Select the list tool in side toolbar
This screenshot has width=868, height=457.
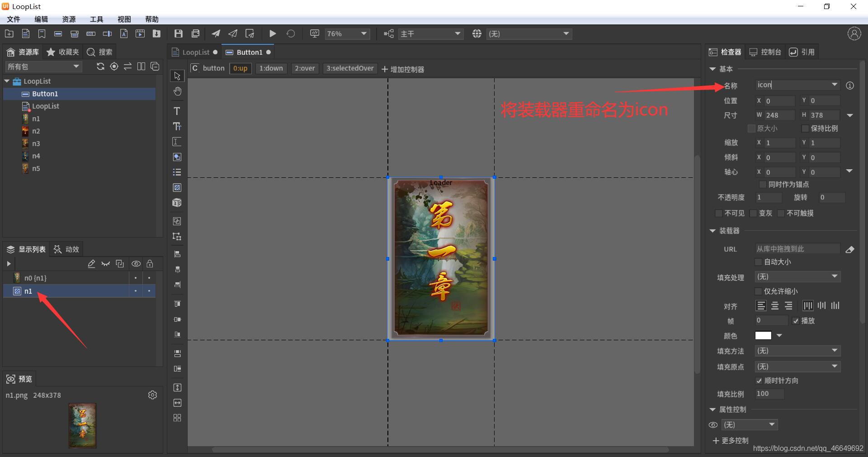(x=177, y=172)
